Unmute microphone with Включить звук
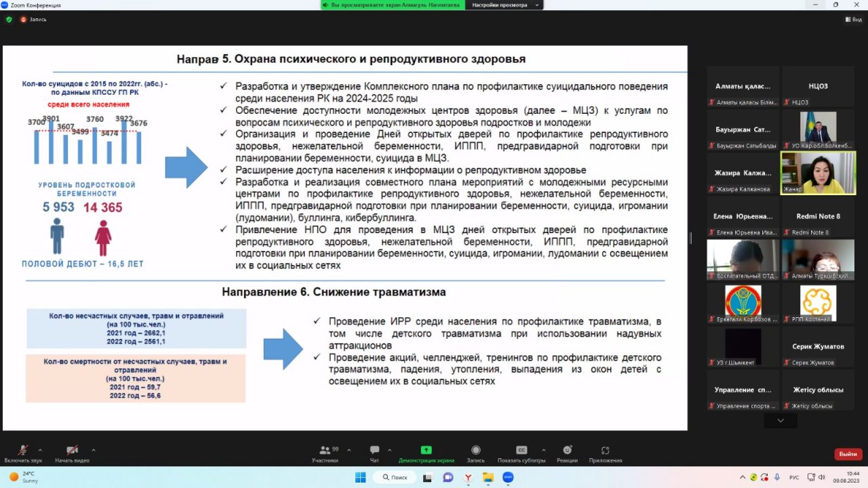The height and width of the screenshot is (488, 868). point(22,451)
